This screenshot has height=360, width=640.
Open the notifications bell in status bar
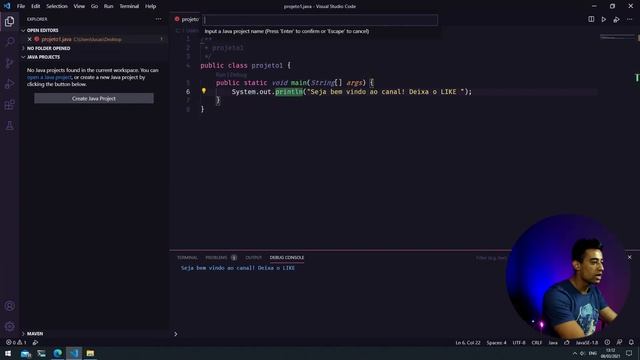[631, 342]
